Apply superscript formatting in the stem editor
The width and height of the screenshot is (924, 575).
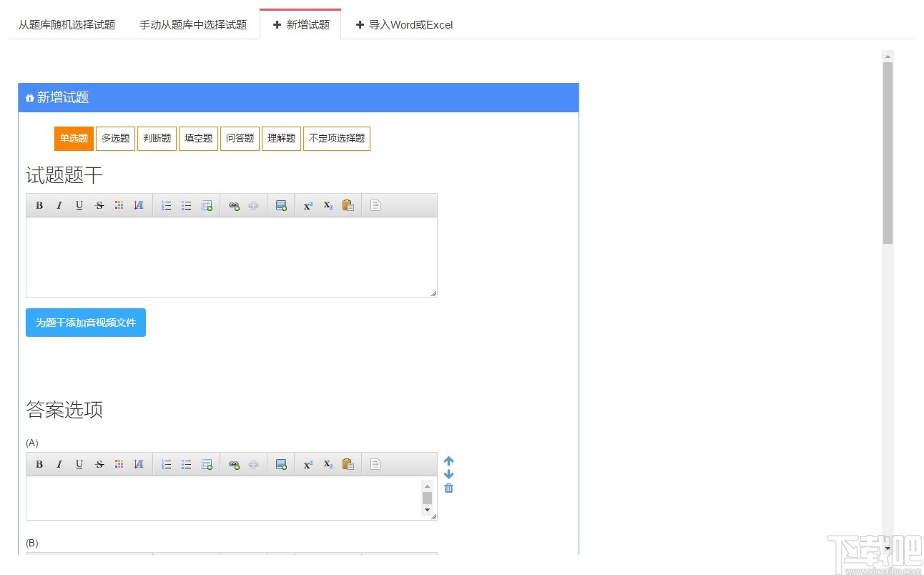308,205
